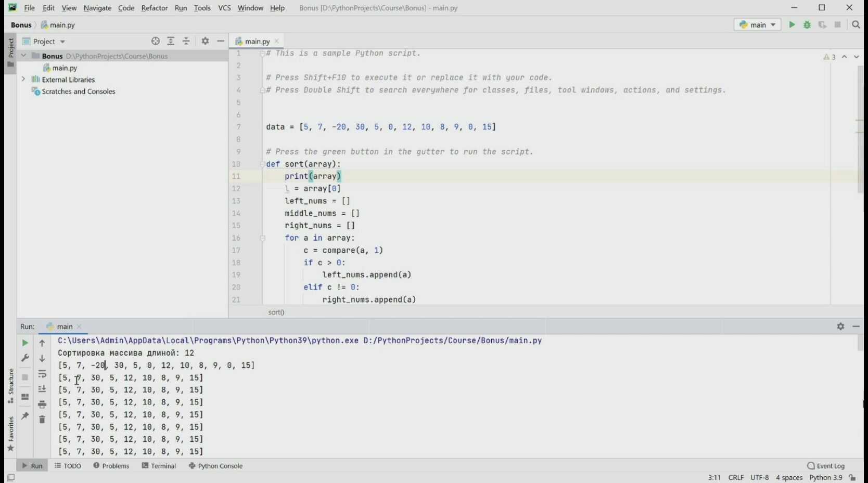Fold the comment block at line 1
Image resolution: width=868 pixels, height=483 pixels.
(262, 53)
